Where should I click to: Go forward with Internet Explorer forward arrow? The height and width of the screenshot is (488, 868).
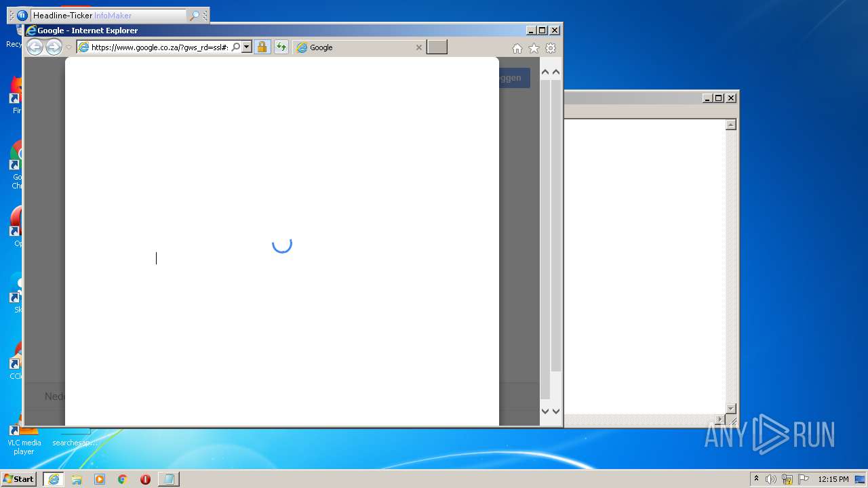click(54, 47)
